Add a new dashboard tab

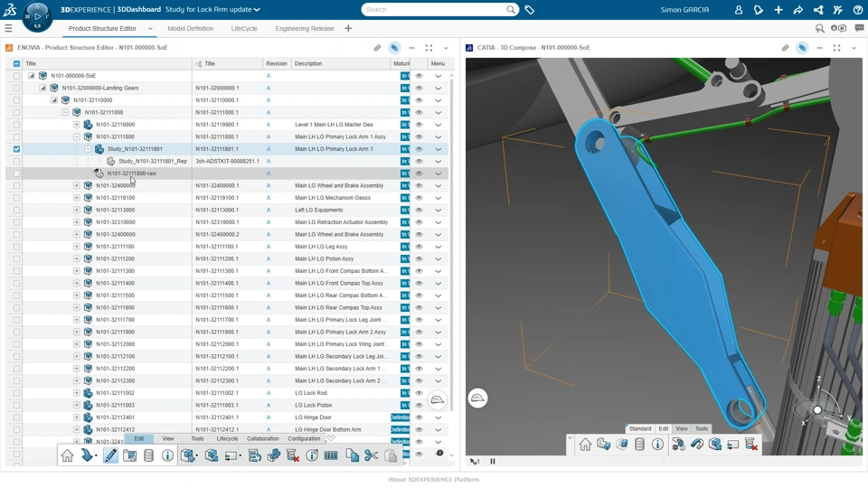[348, 28]
